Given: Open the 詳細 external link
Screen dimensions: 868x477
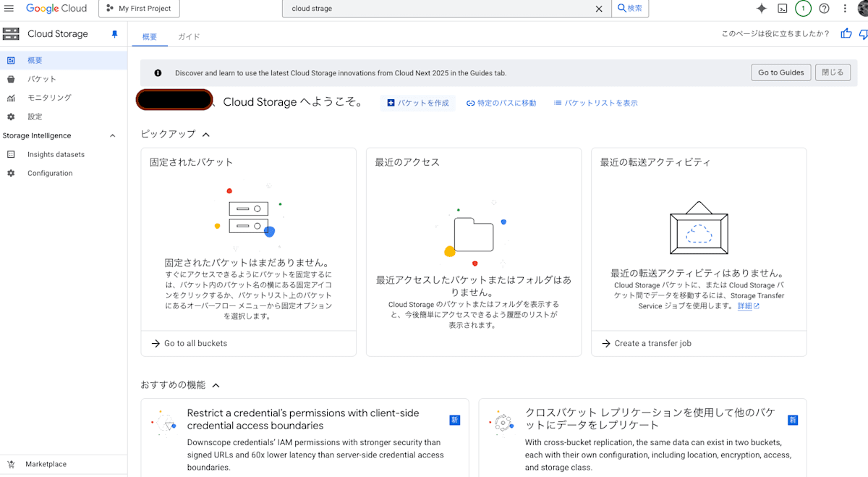Looking at the screenshot, I should [x=748, y=306].
